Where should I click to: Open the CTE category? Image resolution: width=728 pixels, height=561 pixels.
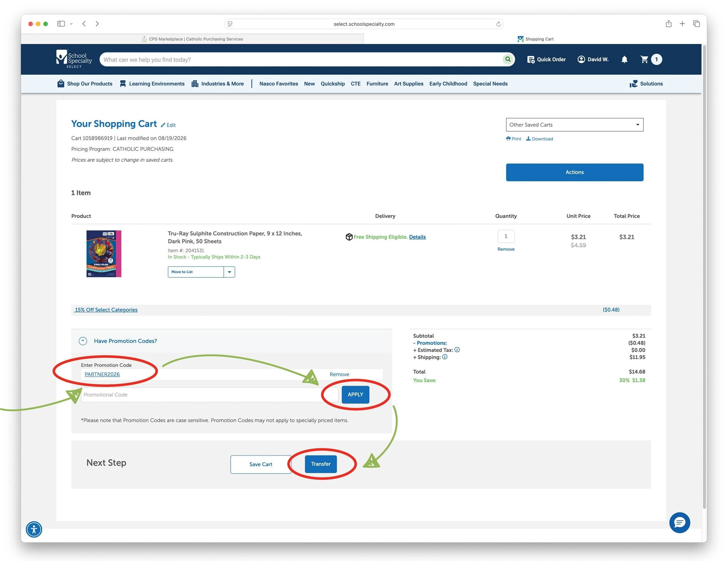356,84
